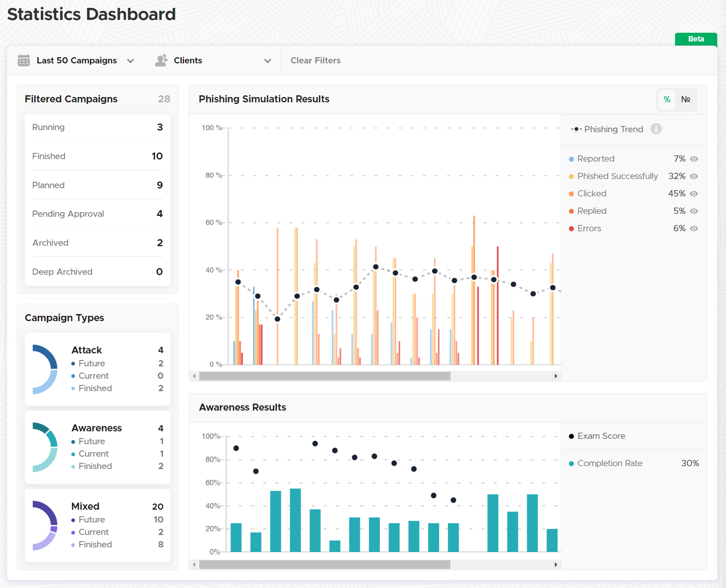
Task: Click the Clients people icon
Action: click(161, 60)
